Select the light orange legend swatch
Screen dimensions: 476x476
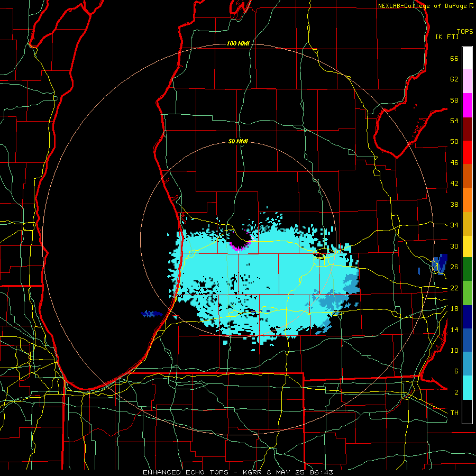[x=467, y=200]
